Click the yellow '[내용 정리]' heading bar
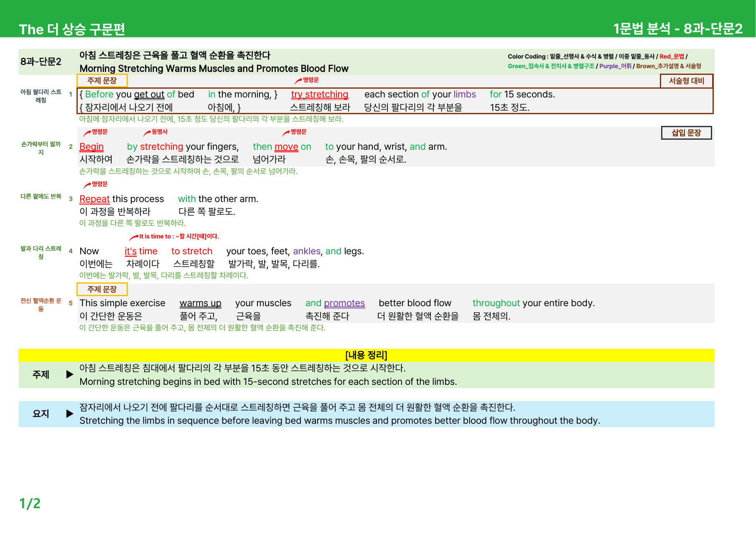The height and width of the screenshot is (535, 756). tap(367, 356)
